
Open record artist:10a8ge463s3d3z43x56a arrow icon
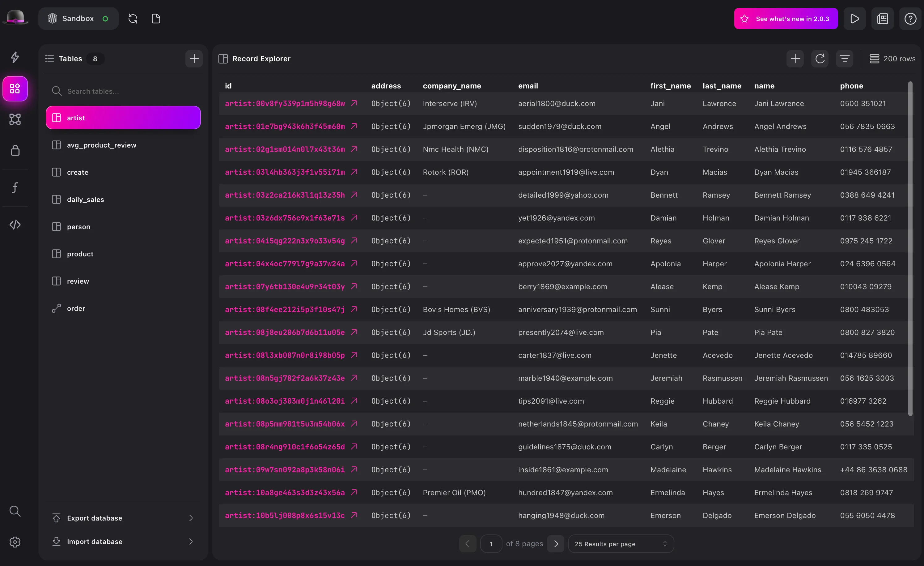(x=354, y=492)
